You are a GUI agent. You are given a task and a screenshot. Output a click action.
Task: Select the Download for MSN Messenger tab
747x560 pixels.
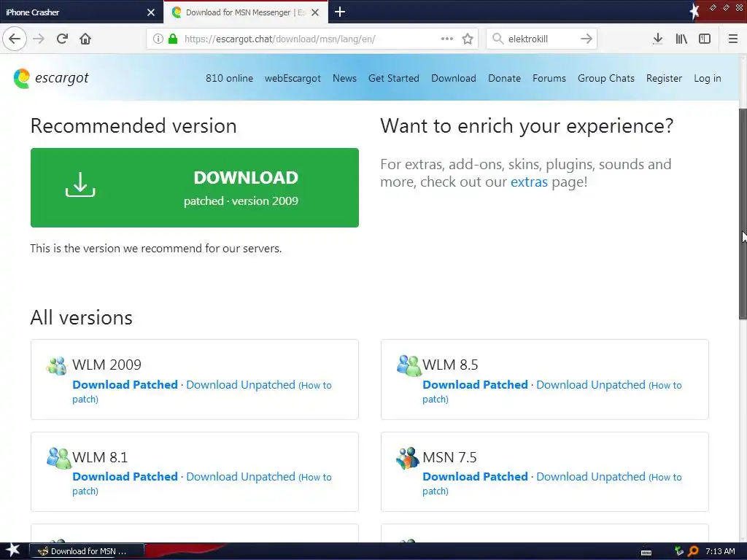click(x=246, y=12)
